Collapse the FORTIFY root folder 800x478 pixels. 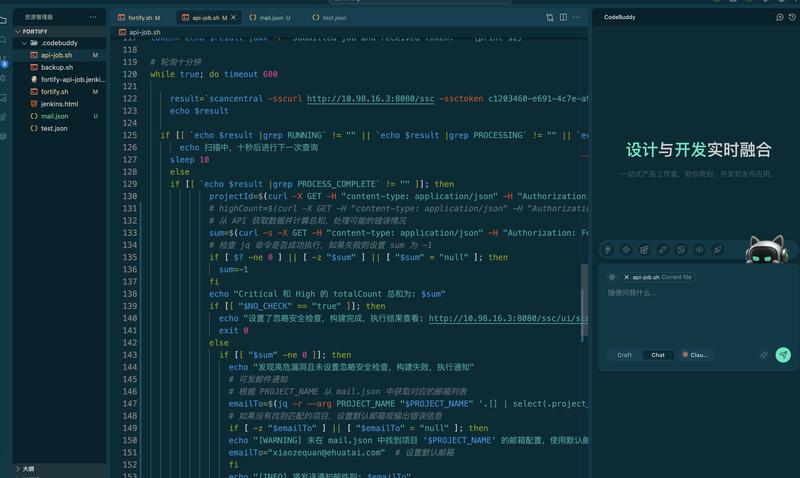tap(18, 32)
